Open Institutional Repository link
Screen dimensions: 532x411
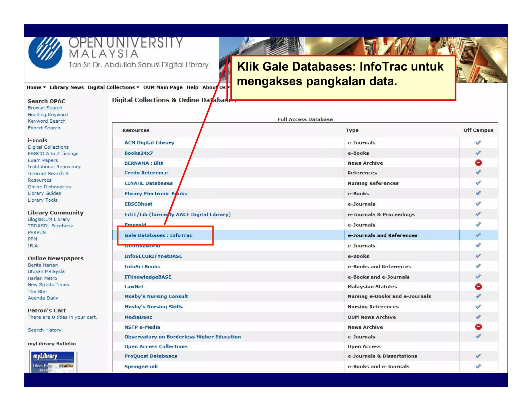54,167
